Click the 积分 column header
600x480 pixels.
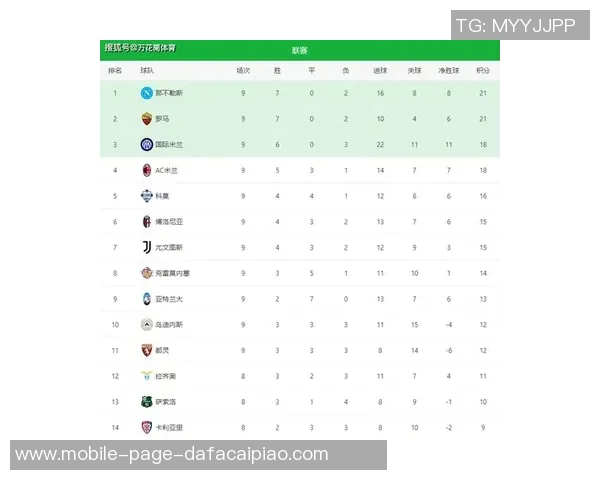pyautogui.click(x=483, y=71)
